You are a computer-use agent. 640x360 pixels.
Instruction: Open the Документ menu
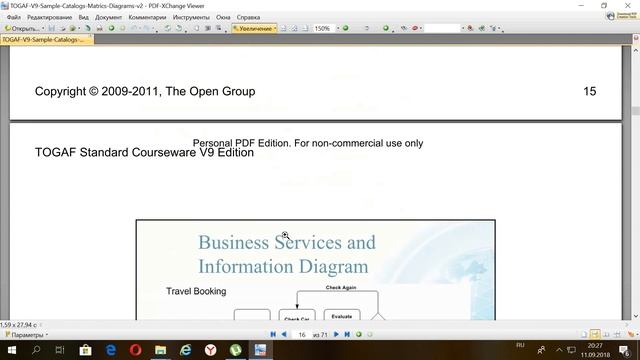[x=108, y=18]
